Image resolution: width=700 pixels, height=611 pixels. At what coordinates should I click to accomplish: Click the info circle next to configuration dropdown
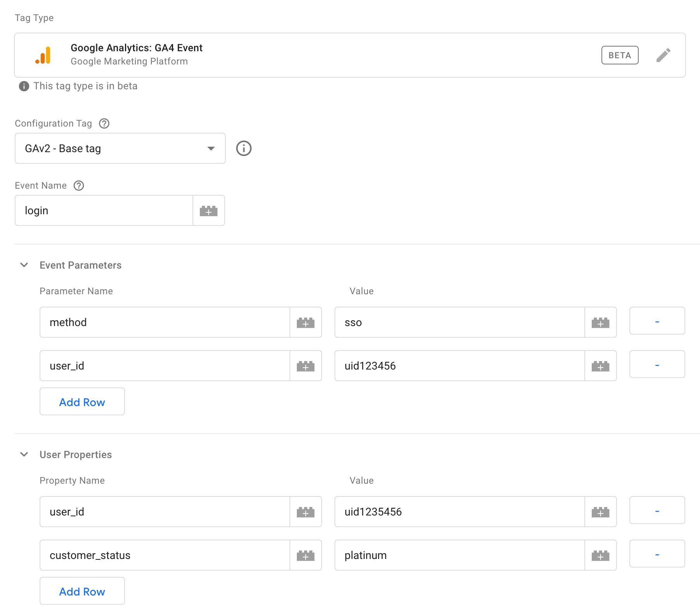tap(244, 148)
